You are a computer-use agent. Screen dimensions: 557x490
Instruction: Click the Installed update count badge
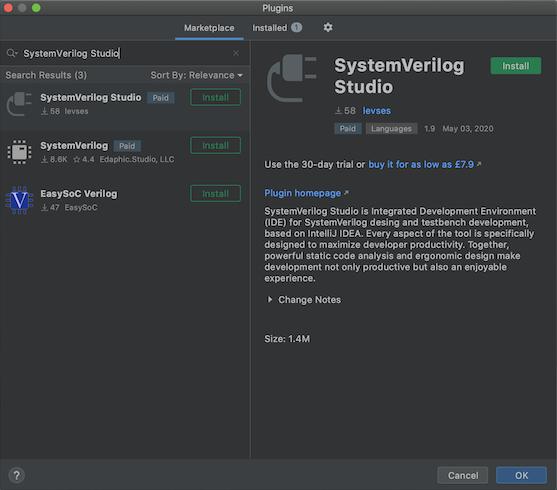pos(296,27)
